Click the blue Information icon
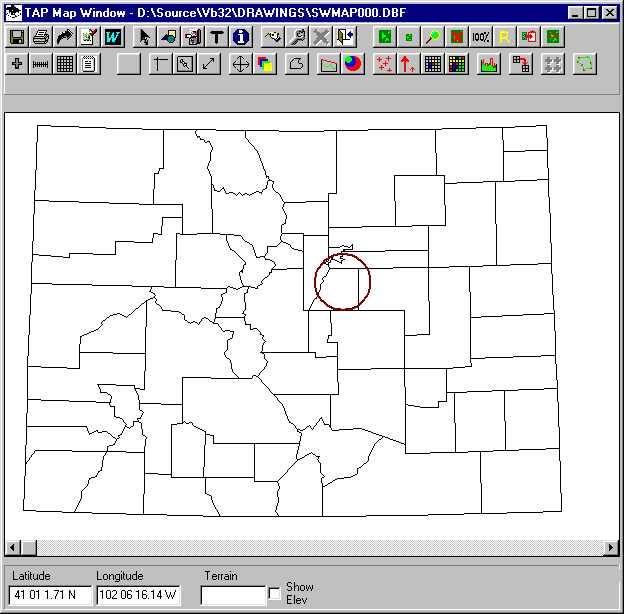The image size is (624, 614). click(x=241, y=37)
